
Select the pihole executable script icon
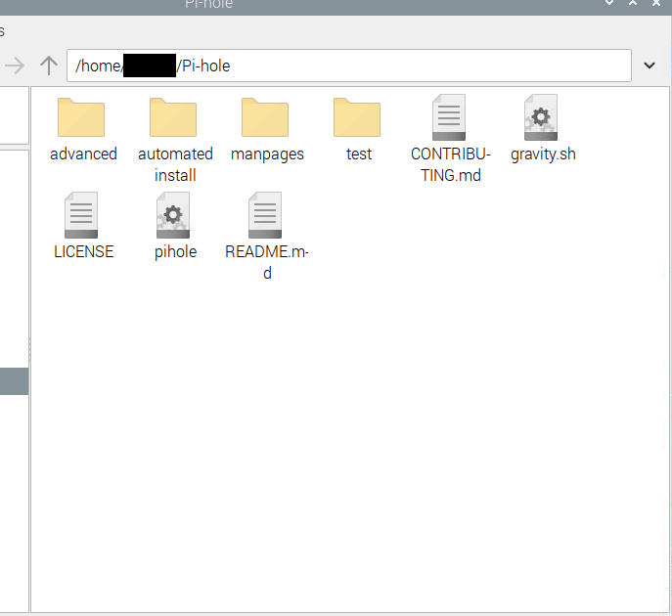pos(174,215)
